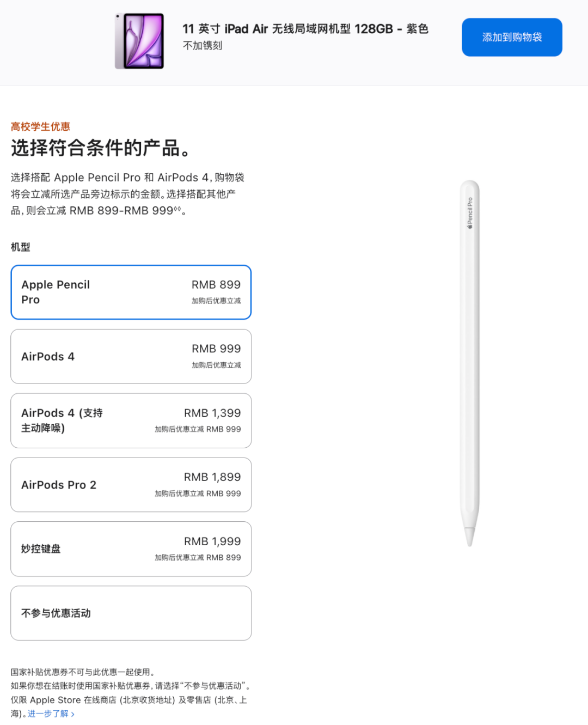Viewport: 588px width, 725px height.
Task: Choose the AirPods 4 option card
Action: point(131,356)
